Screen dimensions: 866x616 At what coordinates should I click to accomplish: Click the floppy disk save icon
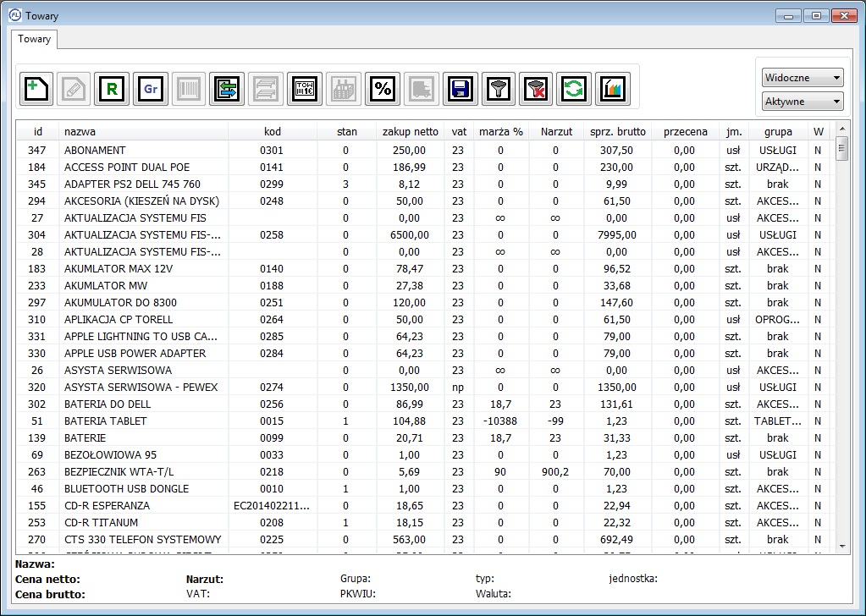460,88
